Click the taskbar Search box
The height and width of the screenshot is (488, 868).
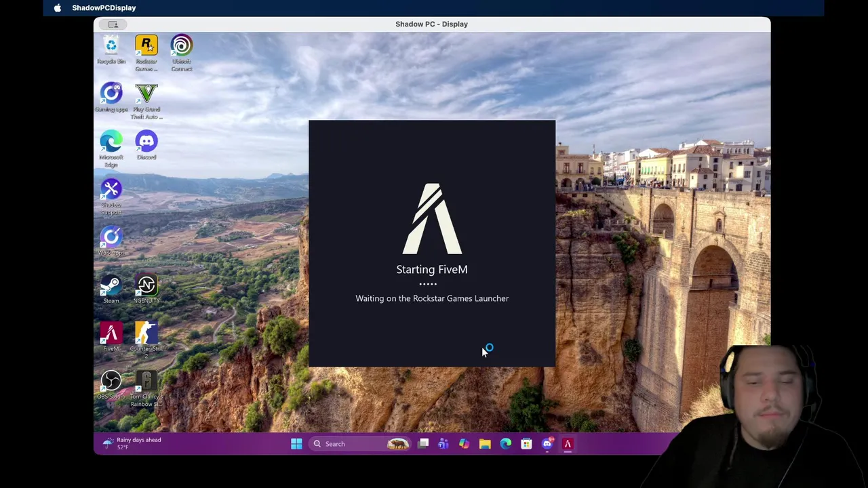(x=360, y=444)
